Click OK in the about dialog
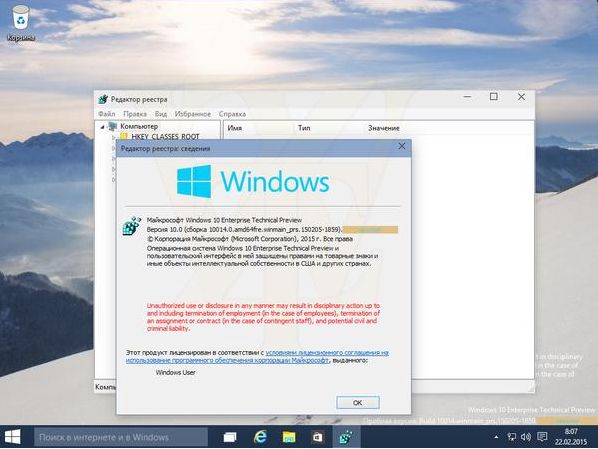Image resolution: width=598 pixels, height=449 pixels. point(358,402)
